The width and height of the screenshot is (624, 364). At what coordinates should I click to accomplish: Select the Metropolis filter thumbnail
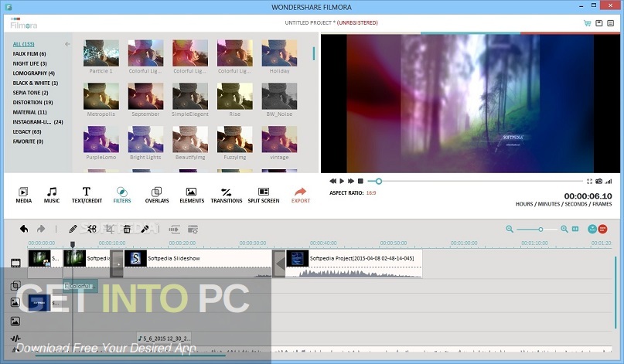pos(101,96)
